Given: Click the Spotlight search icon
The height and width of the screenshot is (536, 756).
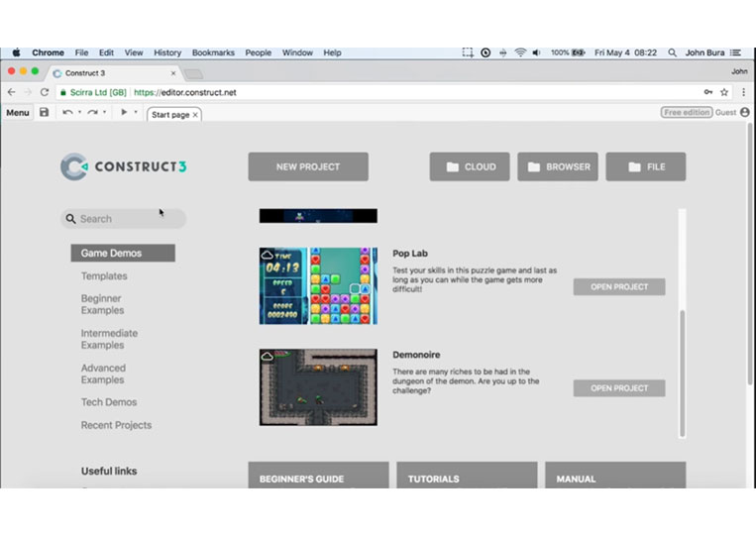Looking at the screenshot, I should (x=672, y=53).
